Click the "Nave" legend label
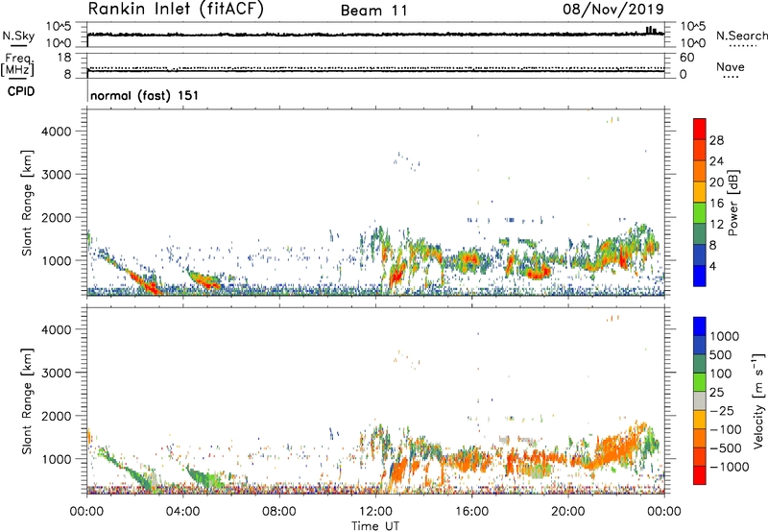Screen dimensions: 768x532 (x=731, y=66)
